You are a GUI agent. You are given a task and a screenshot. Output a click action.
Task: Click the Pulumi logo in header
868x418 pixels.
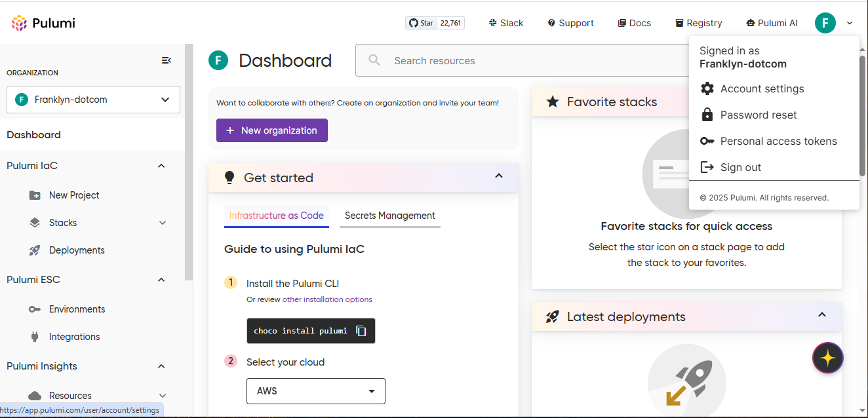(43, 24)
